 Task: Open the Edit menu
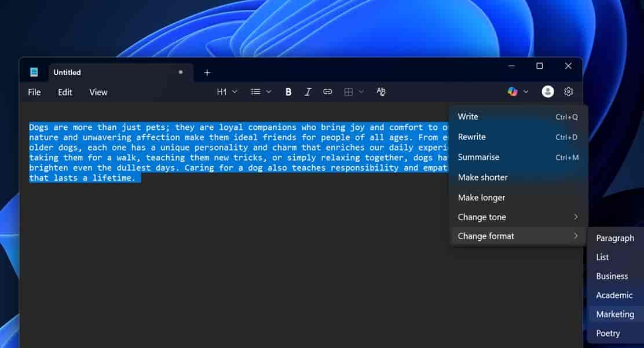pyautogui.click(x=65, y=92)
